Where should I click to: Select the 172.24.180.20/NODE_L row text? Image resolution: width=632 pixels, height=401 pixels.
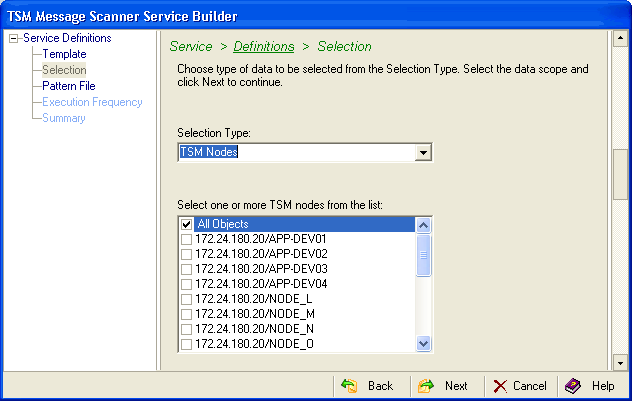254,299
